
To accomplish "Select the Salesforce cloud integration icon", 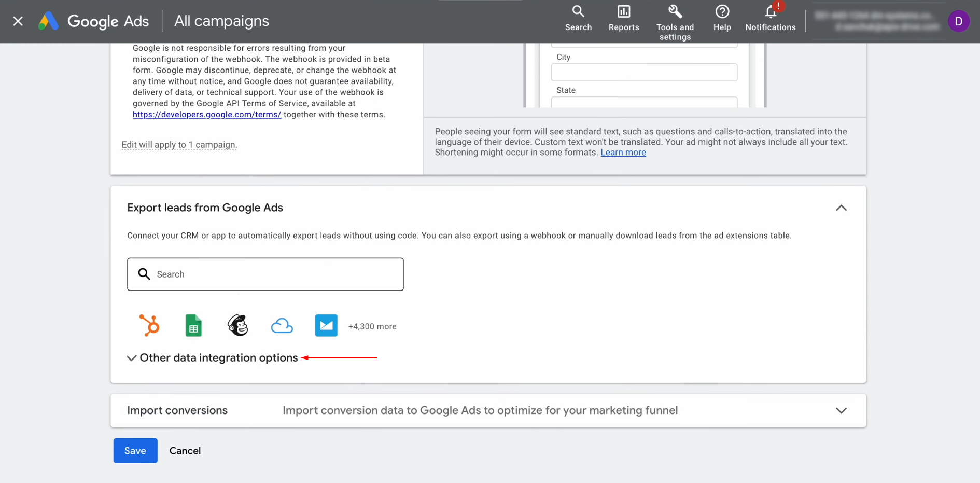I will pos(282,326).
